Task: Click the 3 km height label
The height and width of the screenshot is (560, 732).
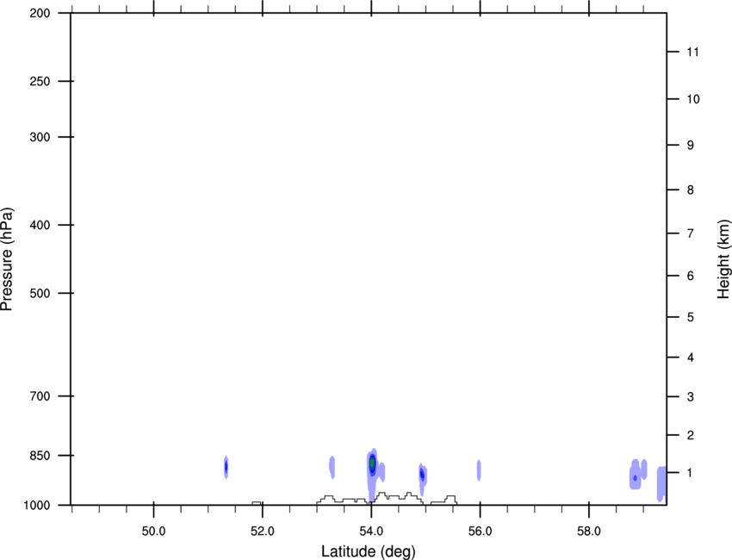Action: (x=691, y=396)
